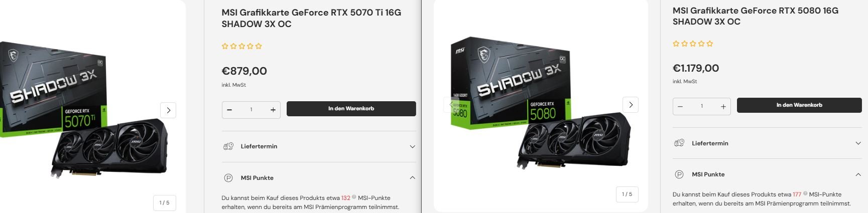Image resolution: width=868 pixels, height=213 pixels.
Task: Click delivery truck icon for RTX 5070 Ti
Action: coord(228,146)
